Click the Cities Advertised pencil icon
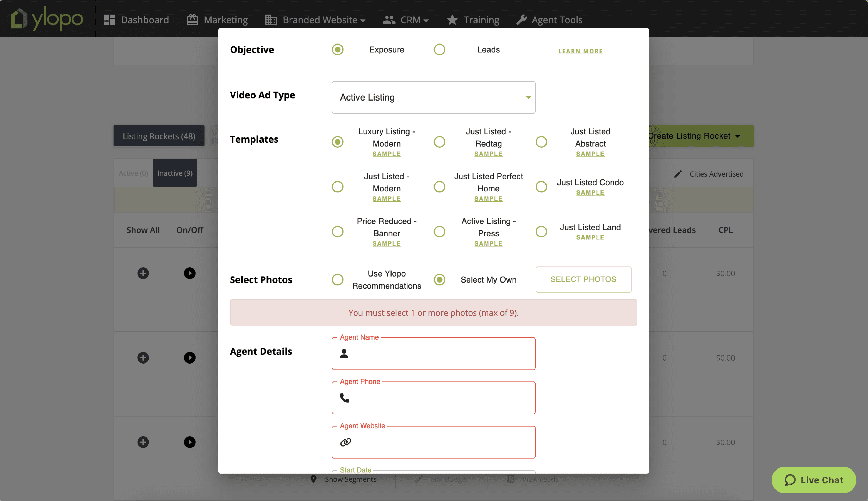The height and width of the screenshot is (501, 868). [678, 174]
